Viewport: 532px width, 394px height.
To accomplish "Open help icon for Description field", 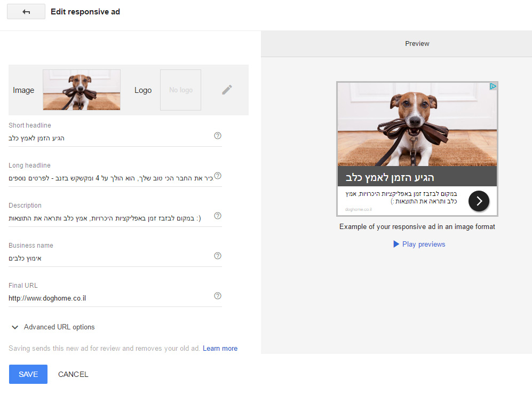I will tap(218, 216).
